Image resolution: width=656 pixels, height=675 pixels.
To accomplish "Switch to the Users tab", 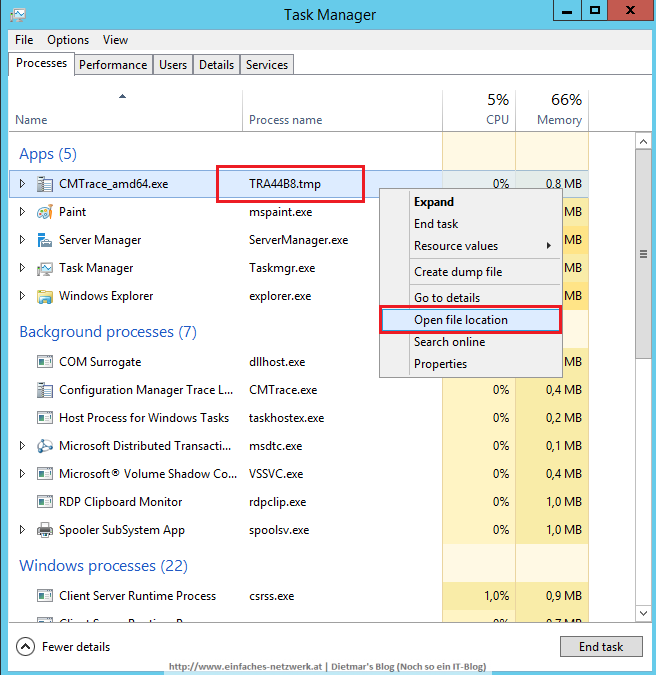I will pyautogui.click(x=173, y=65).
